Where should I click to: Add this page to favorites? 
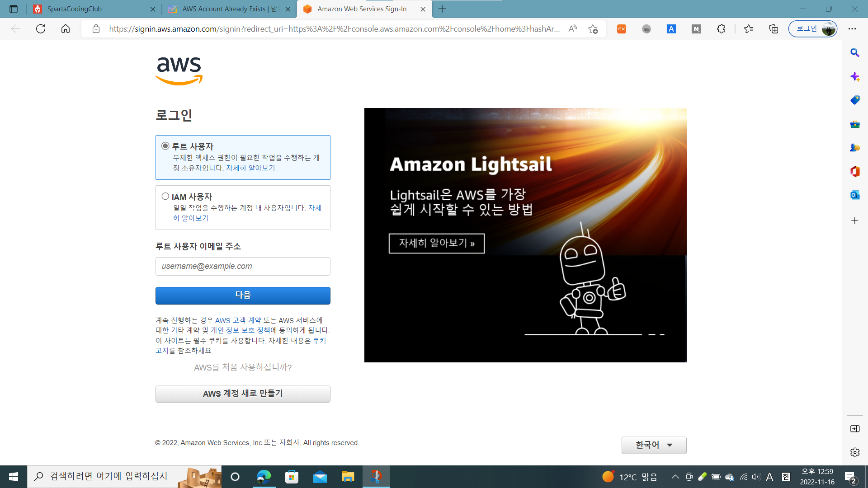pyautogui.click(x=593, y=29)
